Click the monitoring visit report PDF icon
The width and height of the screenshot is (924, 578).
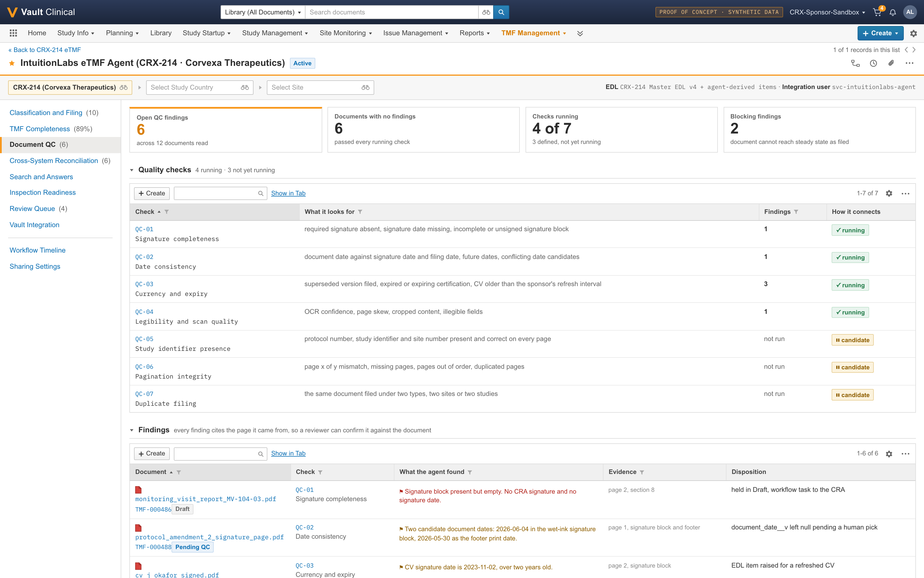(x=138, y=490)
